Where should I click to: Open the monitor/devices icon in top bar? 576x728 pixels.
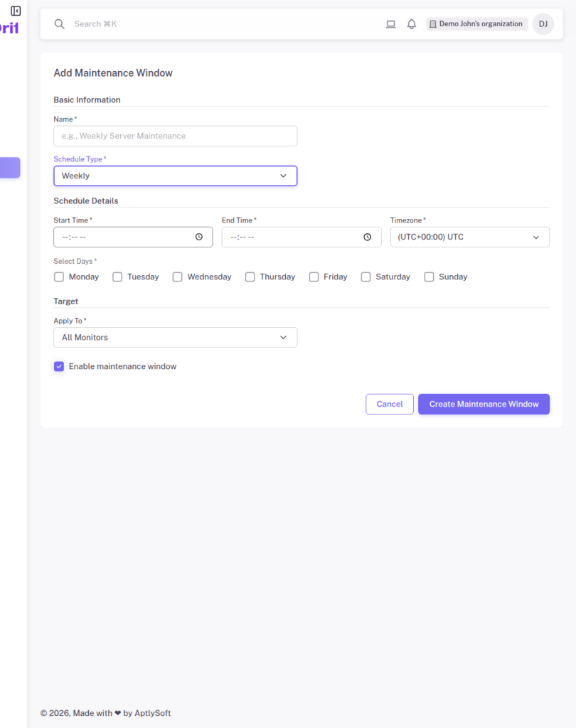pos(390,23)
